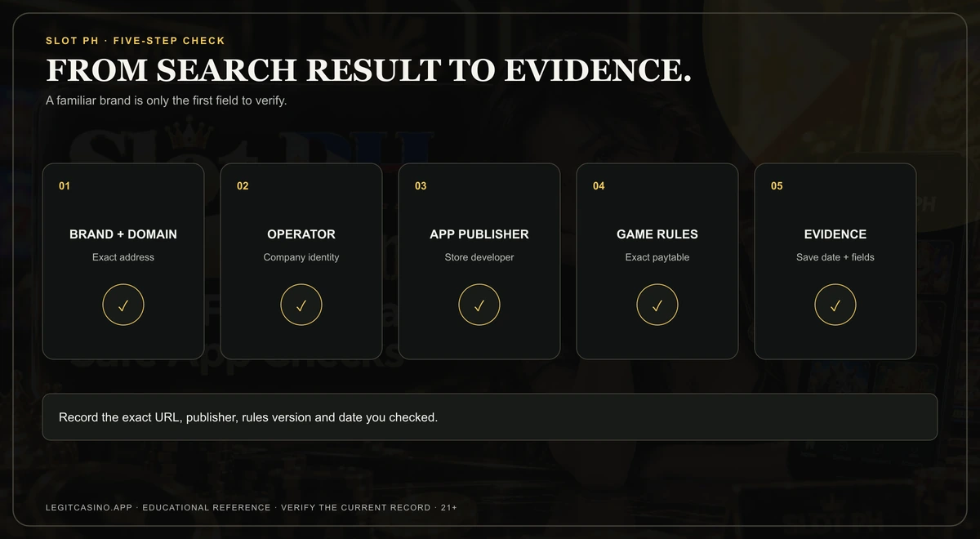Click step number 02
980x539 pixels.
[x=243, y=186]
